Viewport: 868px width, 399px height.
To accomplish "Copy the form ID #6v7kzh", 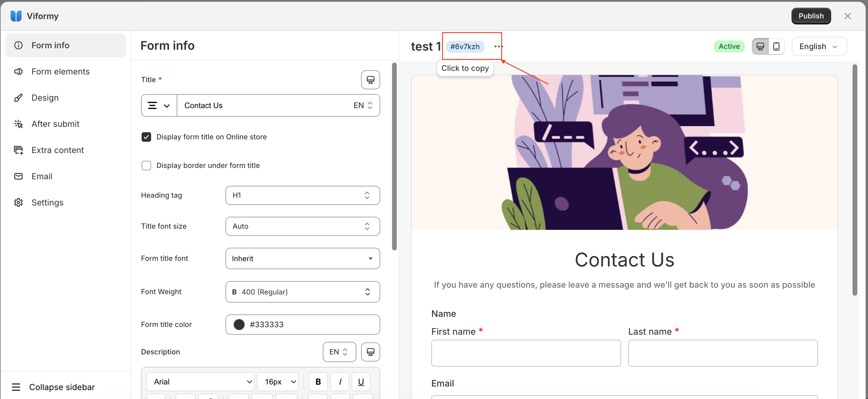I will [465, 46].
